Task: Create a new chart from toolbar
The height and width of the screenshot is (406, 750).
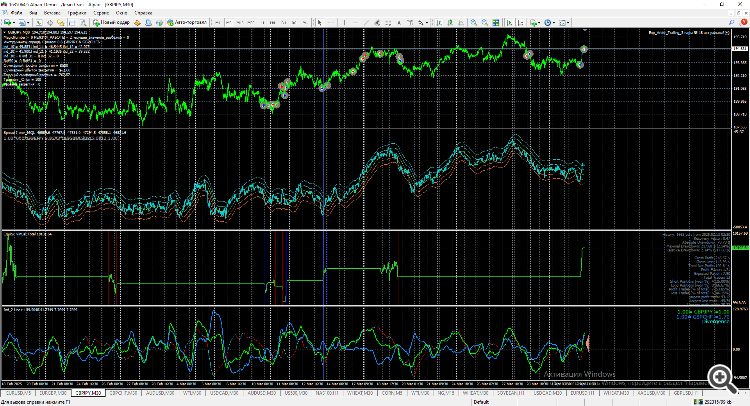Action: [8, 22]
